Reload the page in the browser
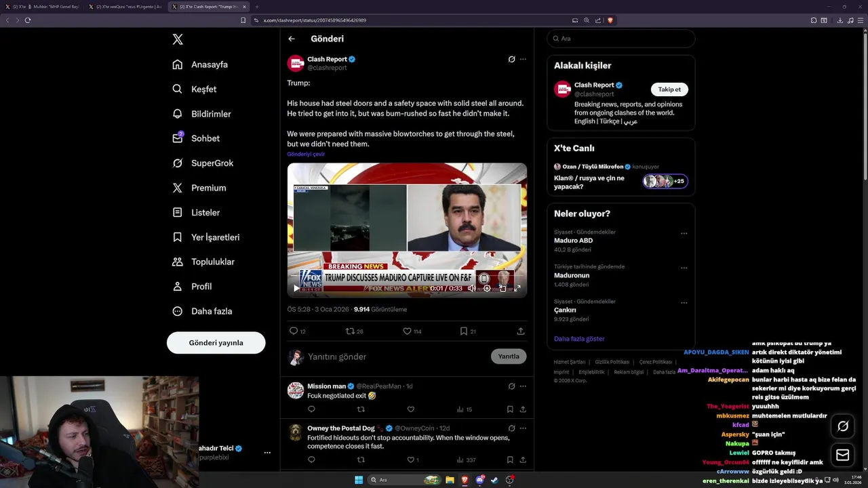This screenshot has height=488, width=868. pos(28,20)
